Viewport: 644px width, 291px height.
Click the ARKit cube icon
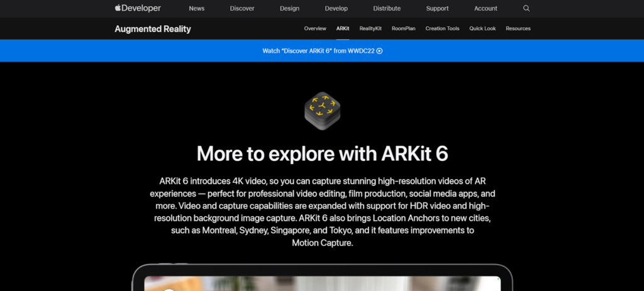tap(322, 111)
